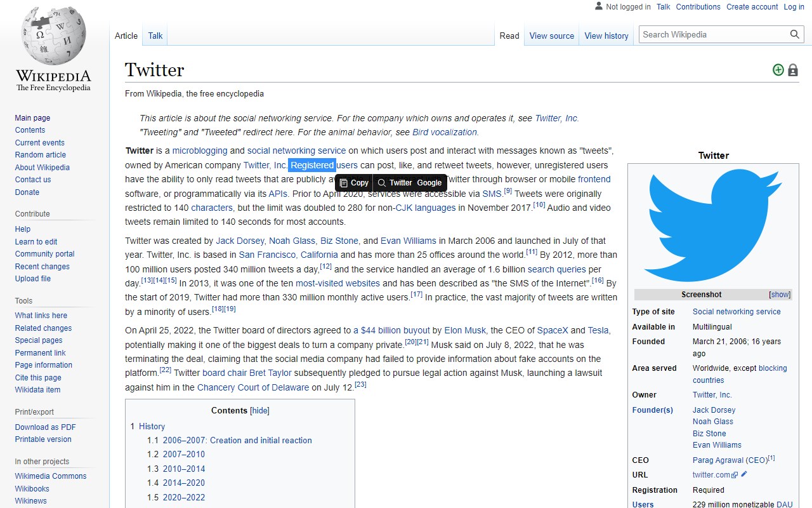
Task: Click Download as PDF link
Action: tap(46, 427)
